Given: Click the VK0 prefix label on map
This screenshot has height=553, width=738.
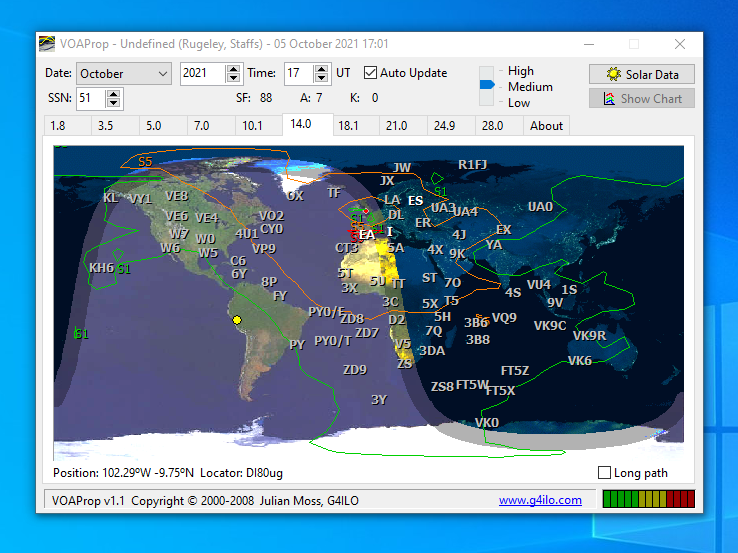Looking at the screenshot, I should tap(487, 423).
